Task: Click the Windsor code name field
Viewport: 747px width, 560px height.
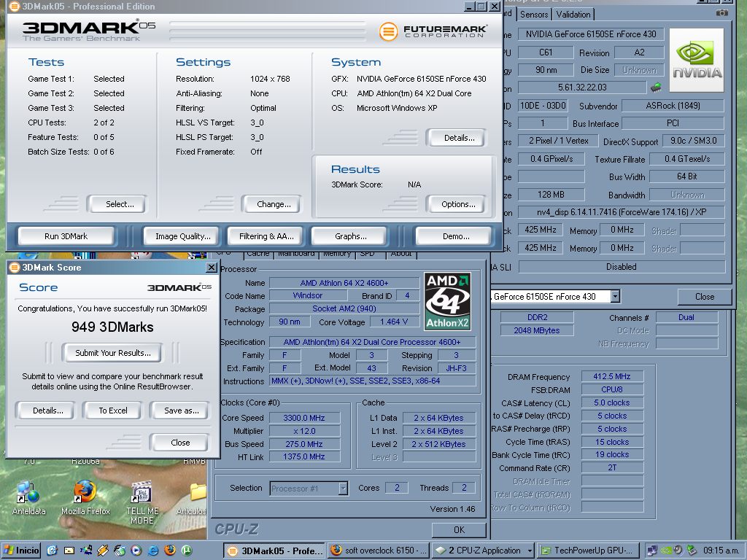Action: [307, 296]
